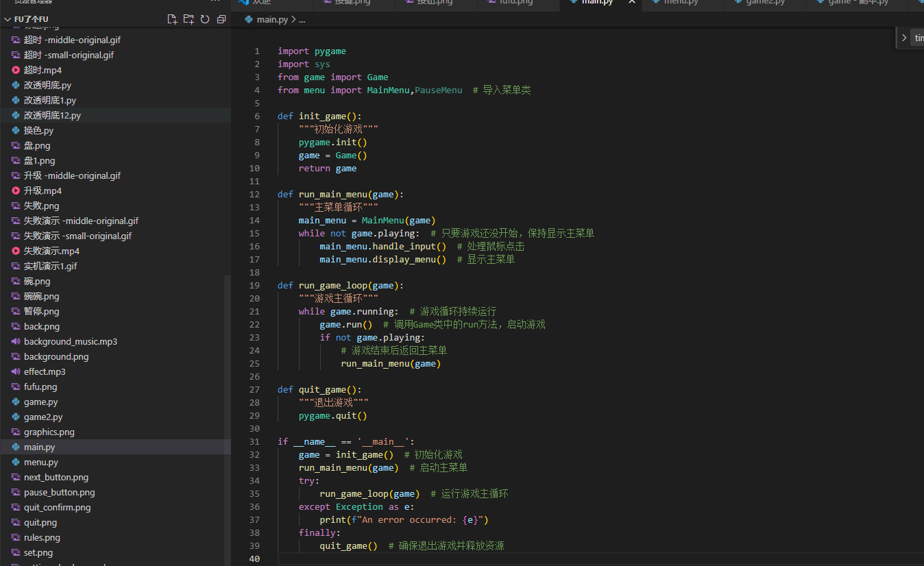Click the 'from game import Game' line
The height and width of the screenshot is (566, 924).
[x=333, y=77]
